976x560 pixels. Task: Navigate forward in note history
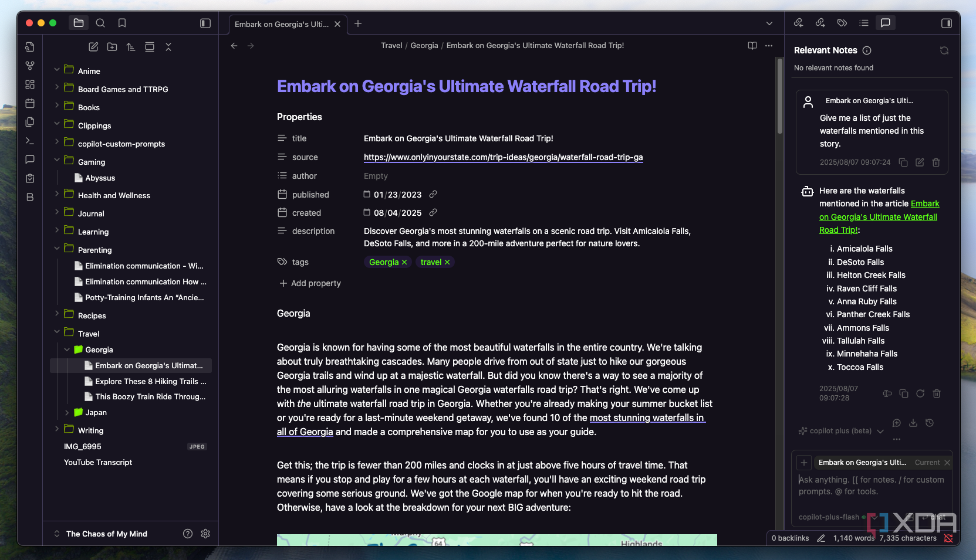click(251, 46)
